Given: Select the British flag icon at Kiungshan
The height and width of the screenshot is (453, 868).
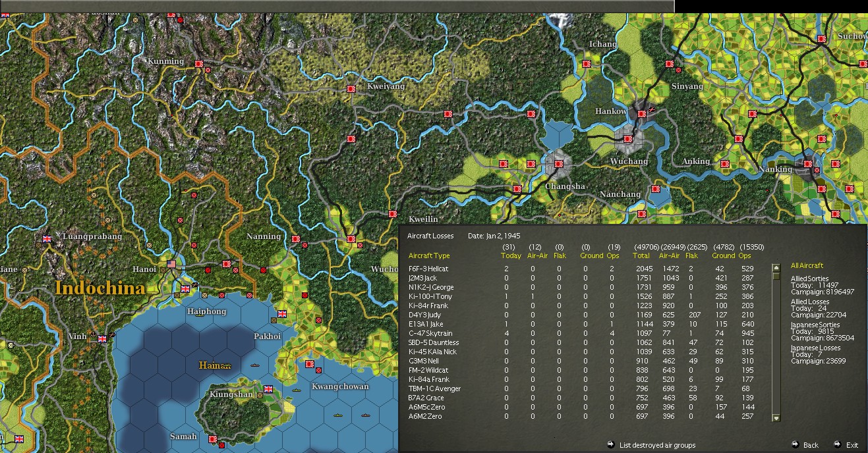Looking at the screenshot, I should pos(268,388).
